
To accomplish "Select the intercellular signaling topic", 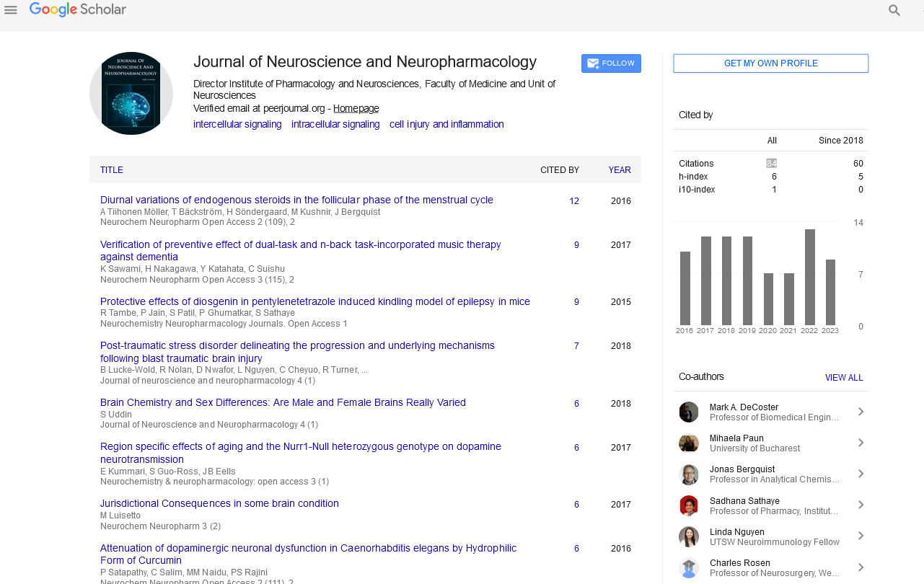I will (237, 125).
